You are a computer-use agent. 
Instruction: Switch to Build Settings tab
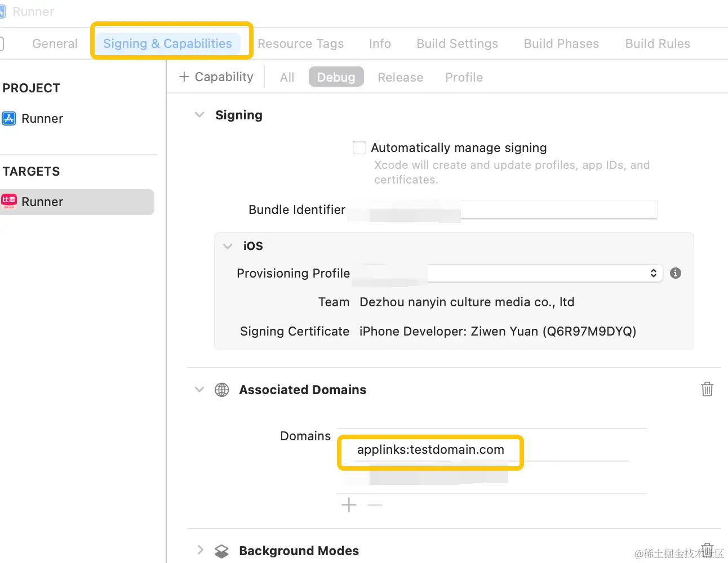pyautogui.click(x=457, y=43)
